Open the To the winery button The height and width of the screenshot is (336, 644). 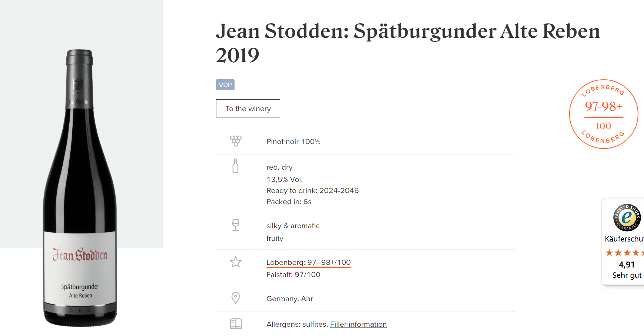[x=248, y=109]
